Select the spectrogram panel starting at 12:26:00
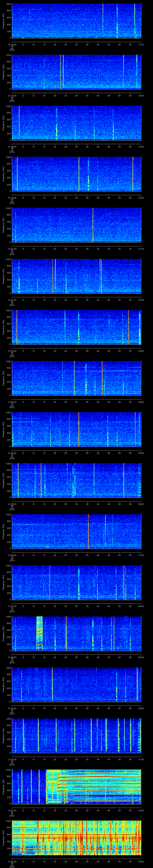Viewport: 153px width, 868px height. click(x=76, y=532)
